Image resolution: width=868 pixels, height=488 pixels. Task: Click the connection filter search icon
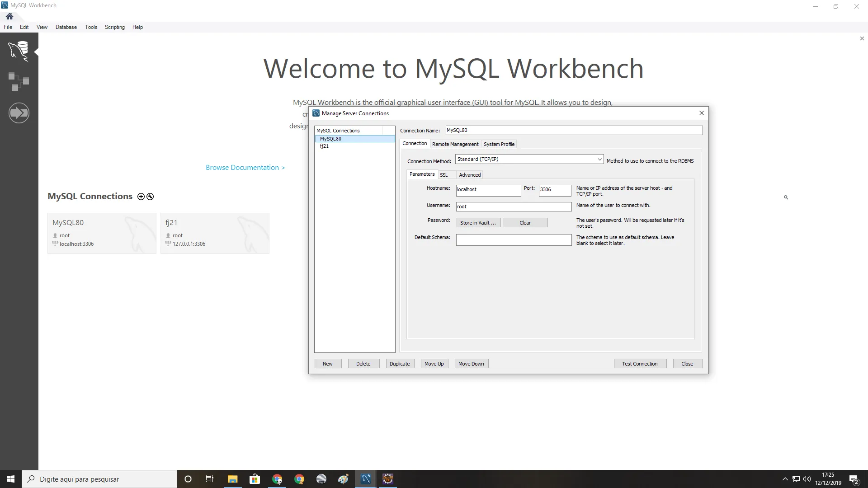pos(786,197)
